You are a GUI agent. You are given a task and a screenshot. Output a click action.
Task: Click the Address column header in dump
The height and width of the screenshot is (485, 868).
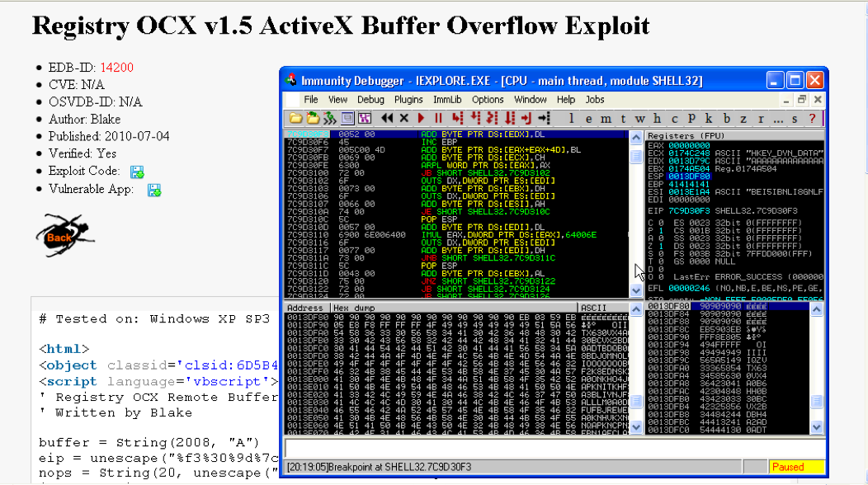[x=305, y=308]
